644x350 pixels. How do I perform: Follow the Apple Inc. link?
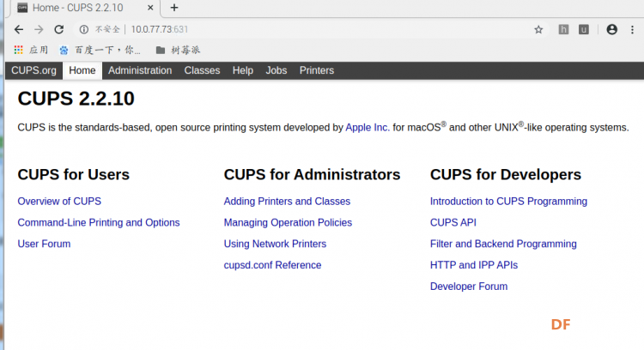[x=368, y=128]
